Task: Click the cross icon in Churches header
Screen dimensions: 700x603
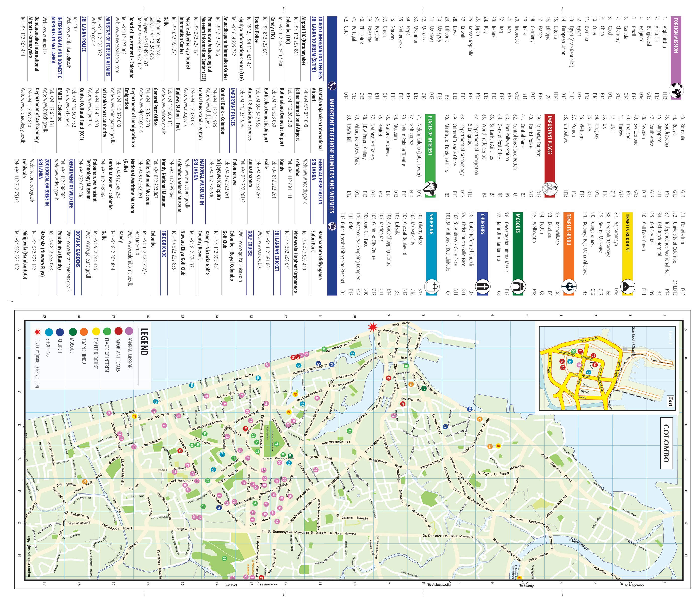Action: [x=483, y=286]
